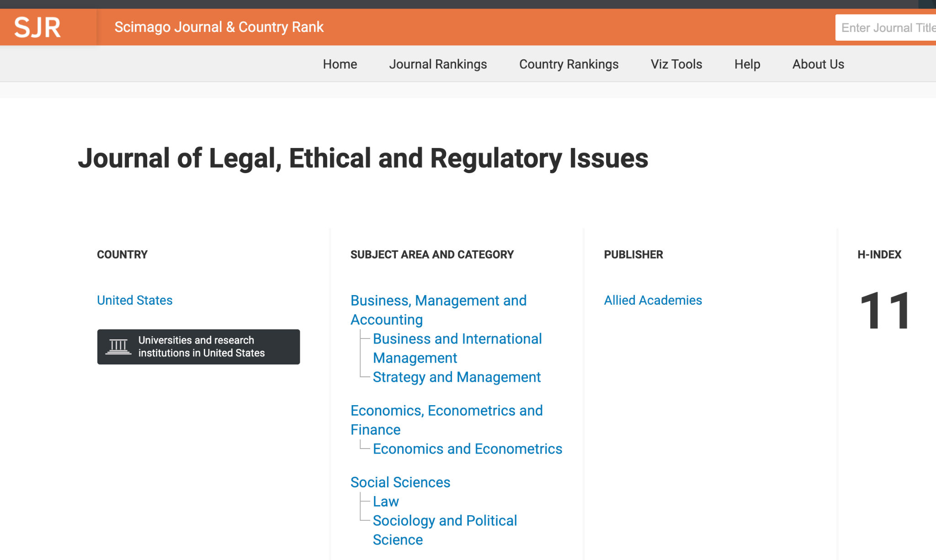Click the SJR logo
The height and width of the screenshot is (560, 936).
pos(37,27)
